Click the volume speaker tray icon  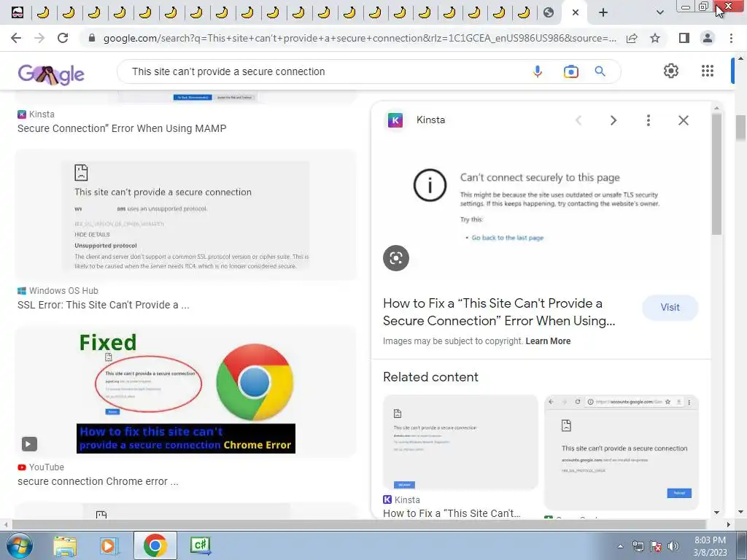coord(673,546)
